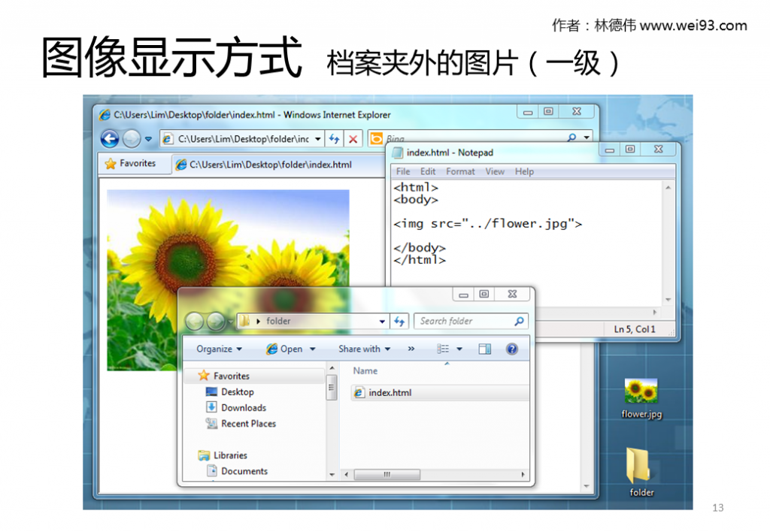This screenshot has height=532, width=770.
Task: Click the Notepad title bar document icon
Action: (x=397, y=153)
